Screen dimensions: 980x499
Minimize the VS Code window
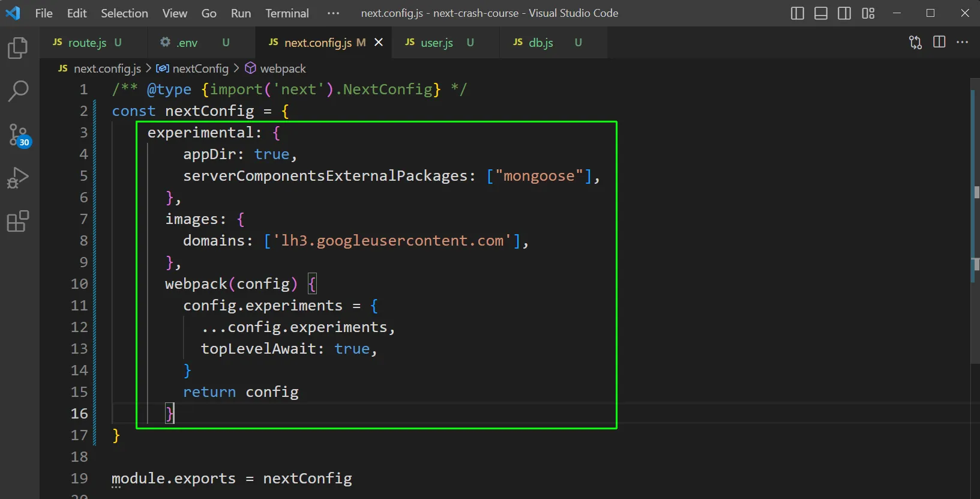897,13
